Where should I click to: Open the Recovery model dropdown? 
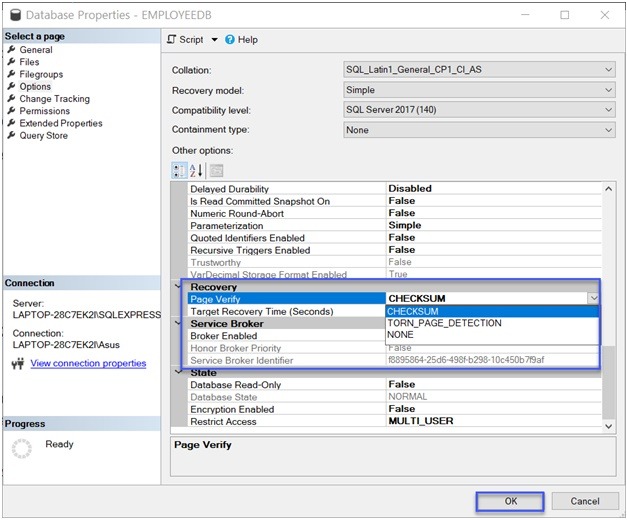[x=479, y=90]
